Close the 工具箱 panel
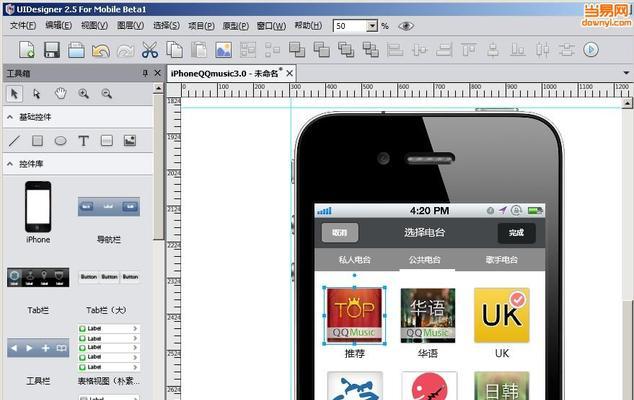634x400 pixels. 158,73
